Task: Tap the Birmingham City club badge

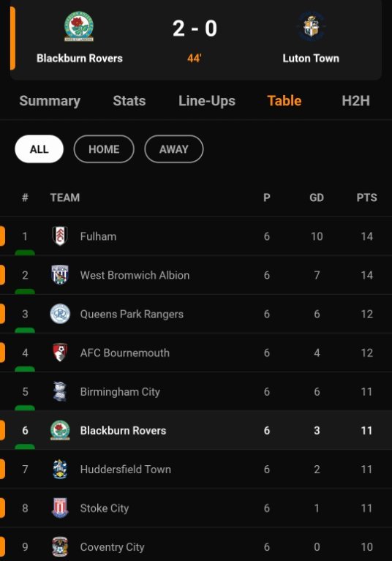Action: click(60, 391)
